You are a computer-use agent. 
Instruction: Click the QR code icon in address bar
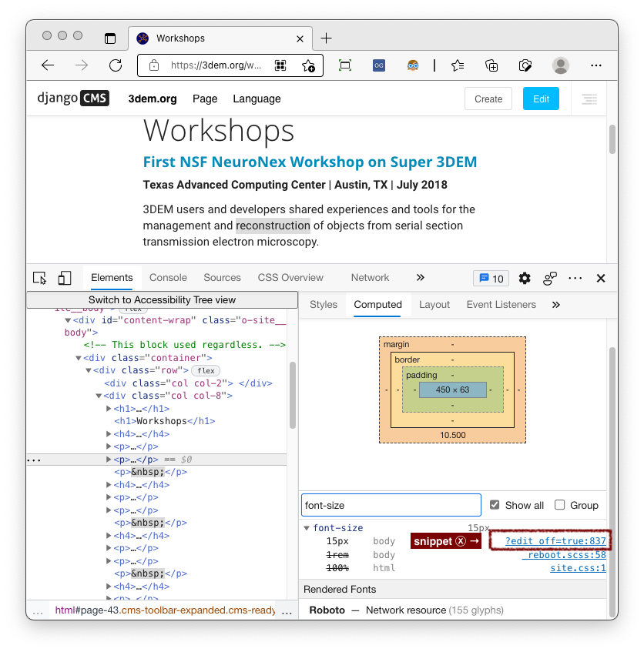[280, 65]
